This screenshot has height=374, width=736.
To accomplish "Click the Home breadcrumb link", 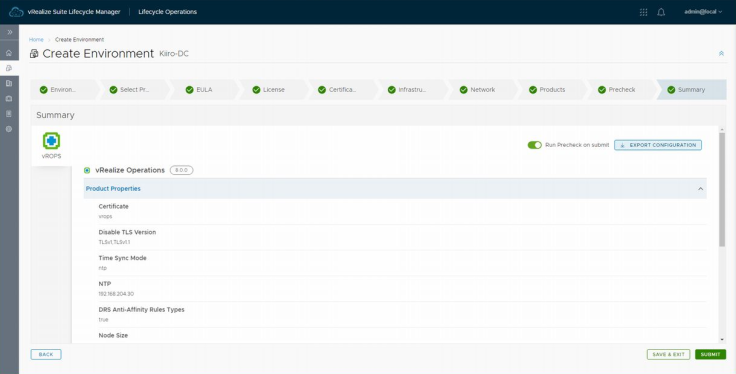I will 36,39.
